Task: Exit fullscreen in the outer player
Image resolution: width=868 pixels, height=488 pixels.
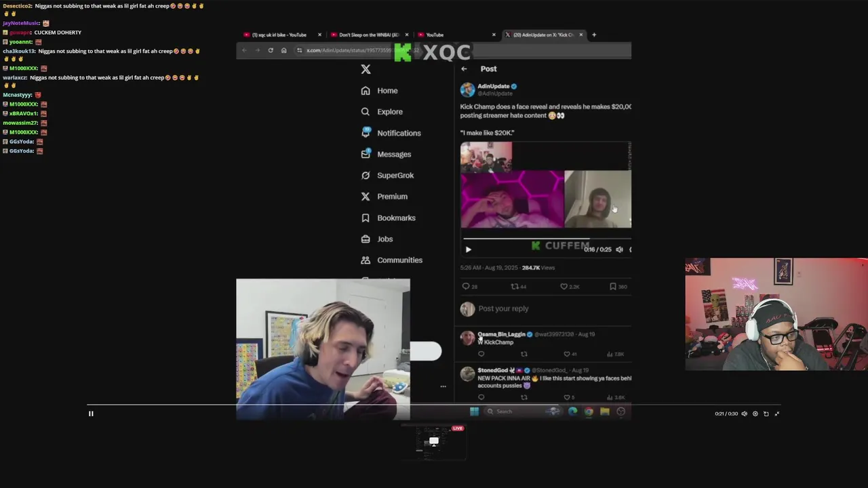Action: (x=777, y=413)
